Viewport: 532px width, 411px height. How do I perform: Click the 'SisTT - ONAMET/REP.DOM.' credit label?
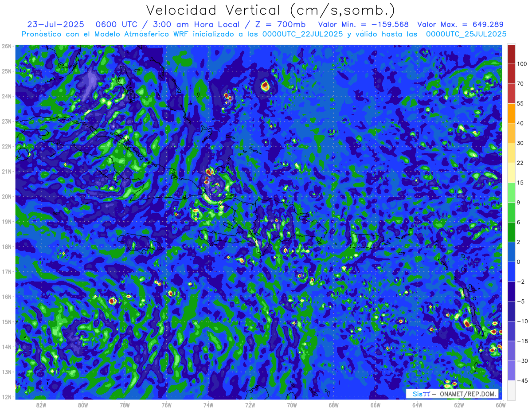(452, 394)
